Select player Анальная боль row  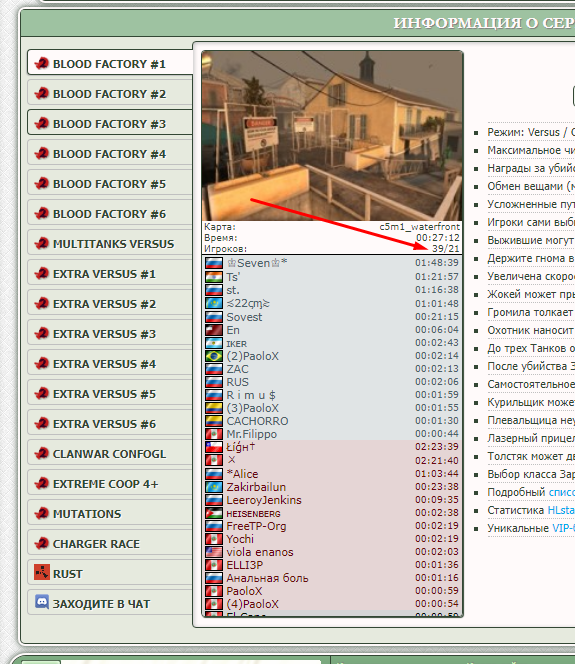coord(332,578)
